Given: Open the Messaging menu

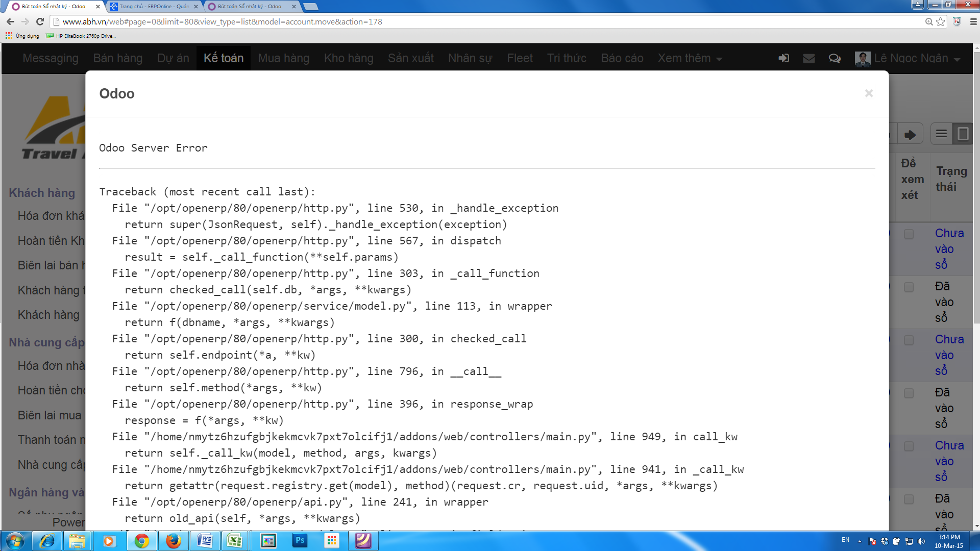Looking at the screenshot, I should tap(51, 58).
